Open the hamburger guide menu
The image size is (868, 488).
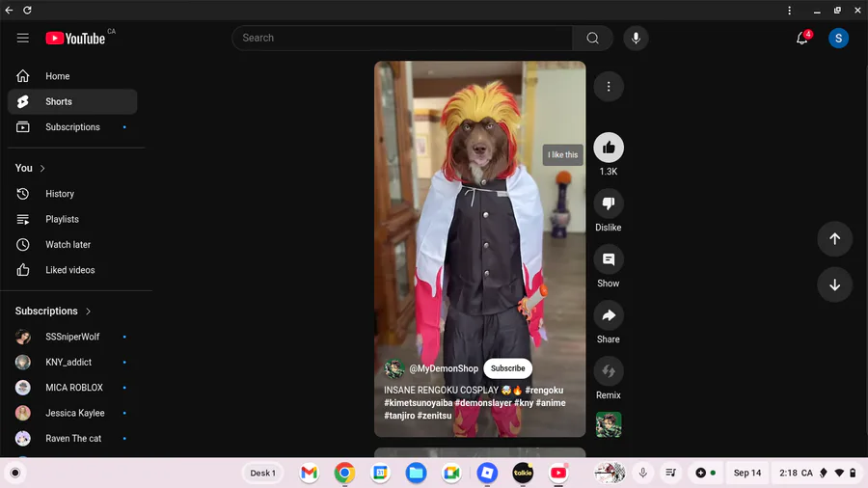point(23,38)
